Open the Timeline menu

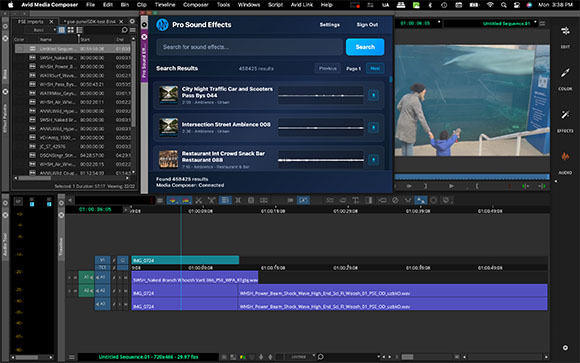[x=165, y=5]
